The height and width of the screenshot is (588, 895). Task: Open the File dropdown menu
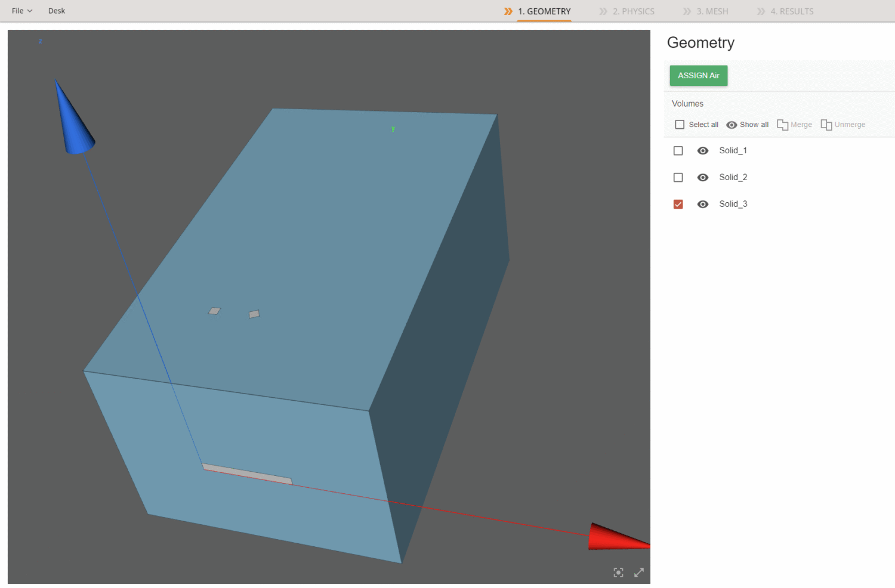coord(21,10)
